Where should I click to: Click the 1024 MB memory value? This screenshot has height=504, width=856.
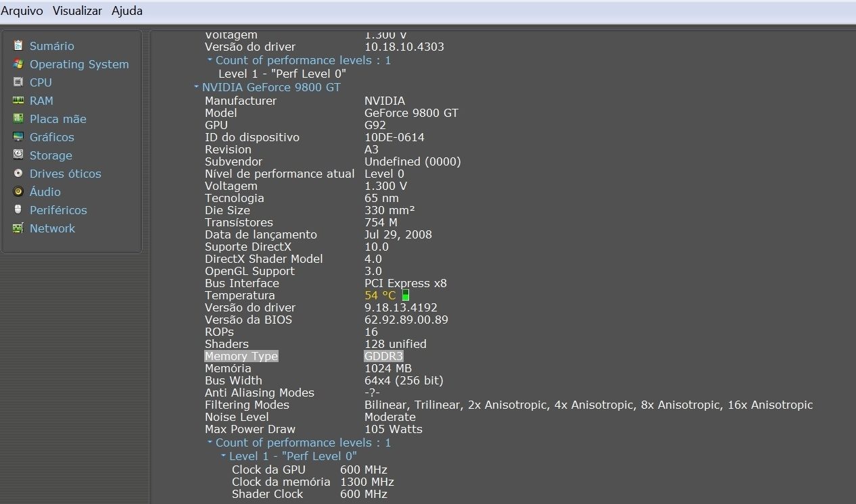[x=388, y=368]
